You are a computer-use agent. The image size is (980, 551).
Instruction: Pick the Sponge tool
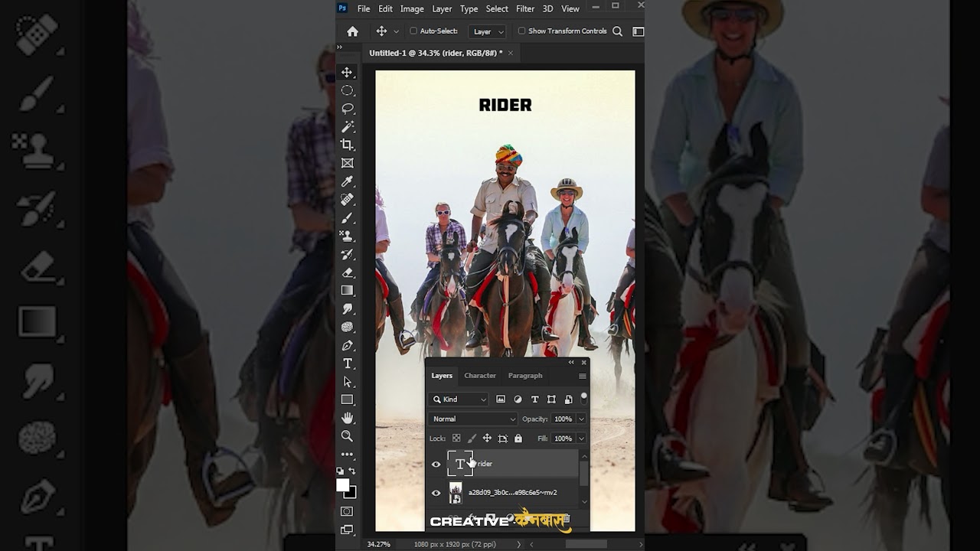[347, 327]
